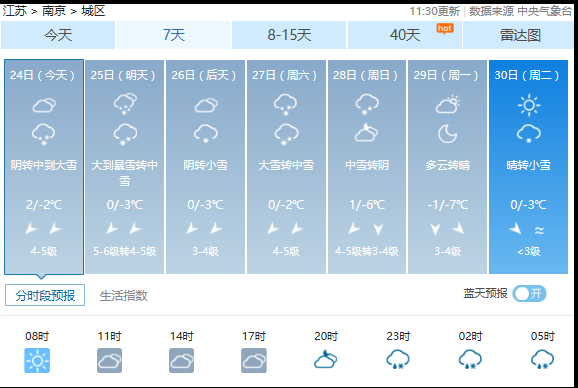
Task: Click the cloudy icon at 17时
Action: pyautogui.click(x=254, y=360)
